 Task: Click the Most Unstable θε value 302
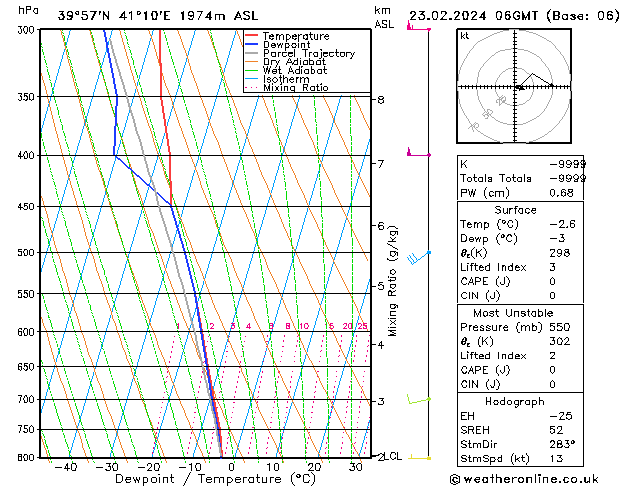pyautogui.click(x=560, y=341)
